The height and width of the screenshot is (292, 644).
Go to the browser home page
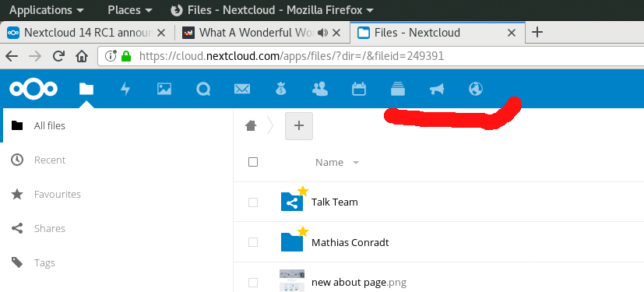[82, 56]
